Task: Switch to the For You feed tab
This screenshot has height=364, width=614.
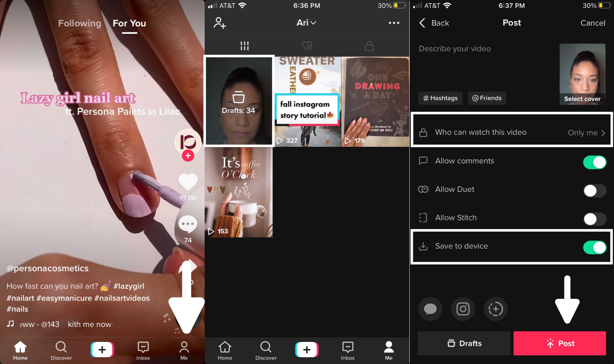Action: click(129, 23)
